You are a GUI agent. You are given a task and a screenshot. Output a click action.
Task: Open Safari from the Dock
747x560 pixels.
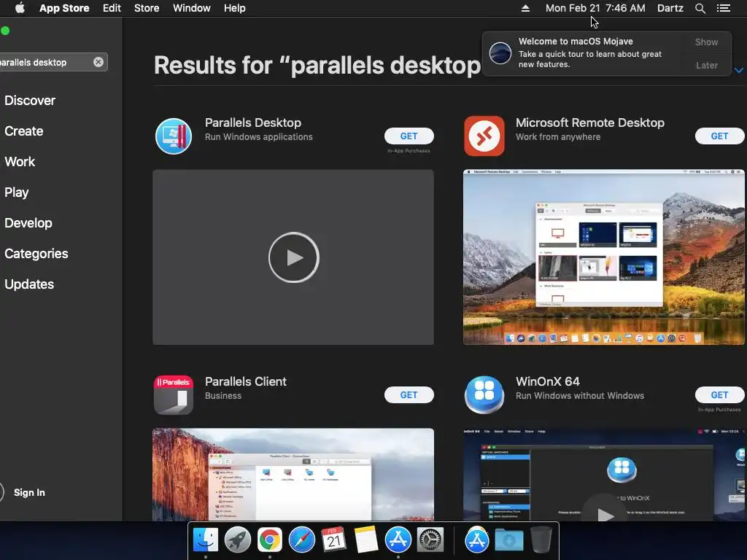tap(301, 540)
